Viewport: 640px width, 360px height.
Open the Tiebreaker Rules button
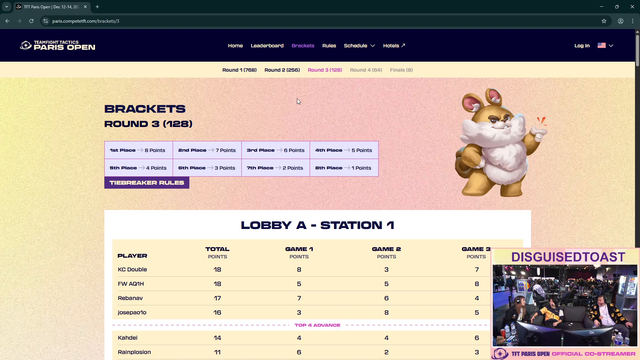[147, 182]
